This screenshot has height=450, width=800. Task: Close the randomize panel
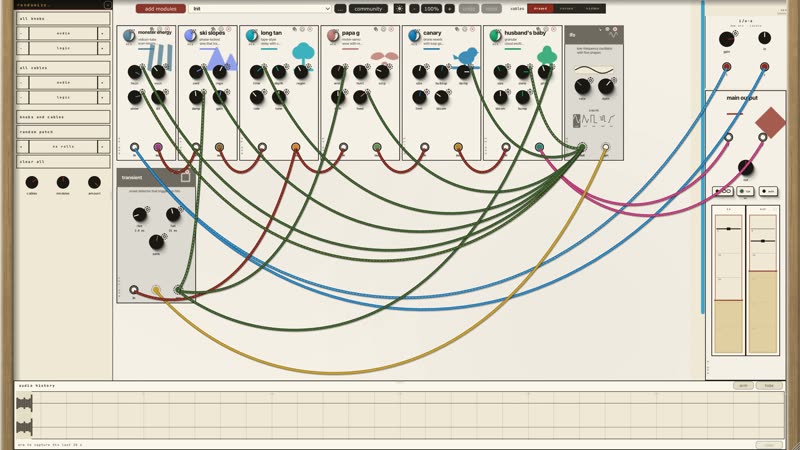coord(108,5)
